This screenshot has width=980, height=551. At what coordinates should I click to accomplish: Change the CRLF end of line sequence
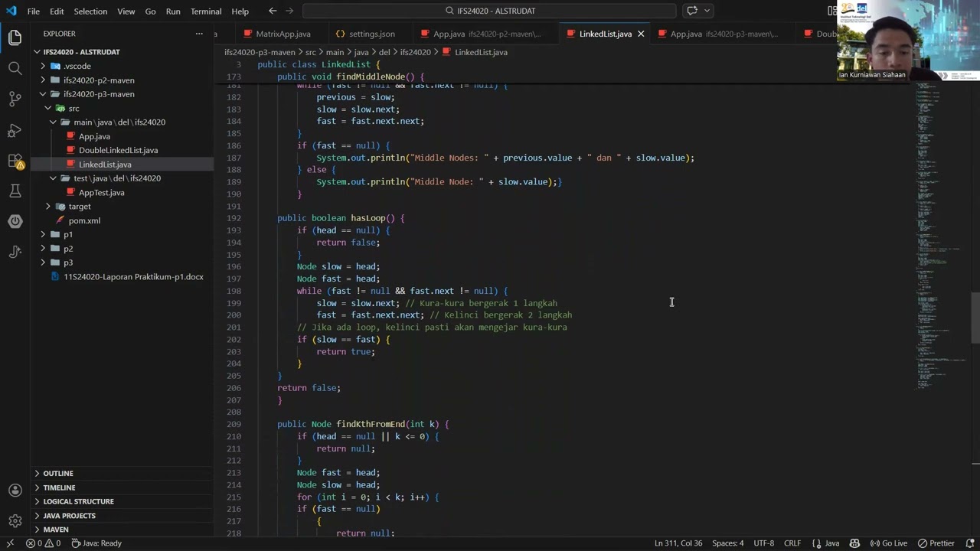point(792,543)
